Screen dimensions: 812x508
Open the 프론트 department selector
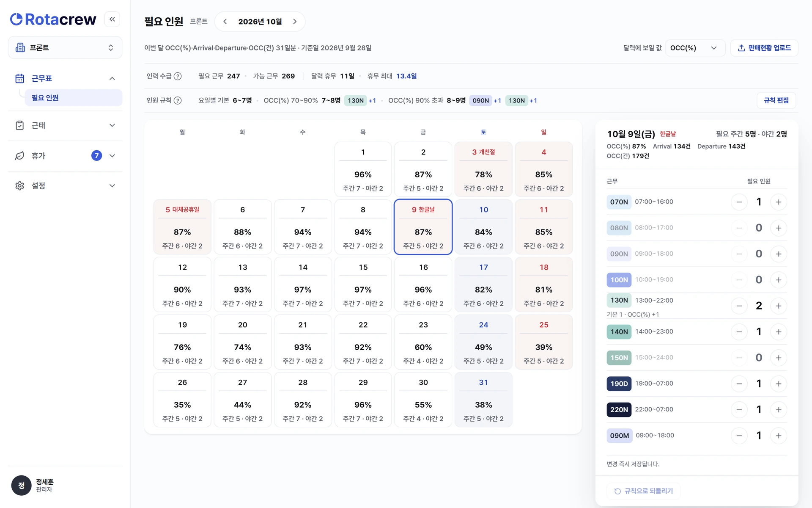[65, 47]
